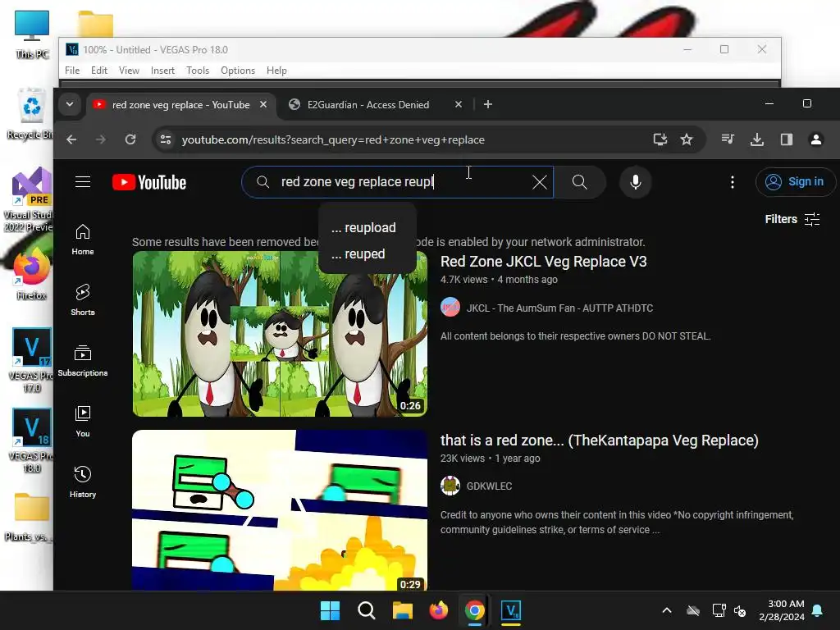
Task: Install YouTube app from address bar icon
Action: (660, 139)
